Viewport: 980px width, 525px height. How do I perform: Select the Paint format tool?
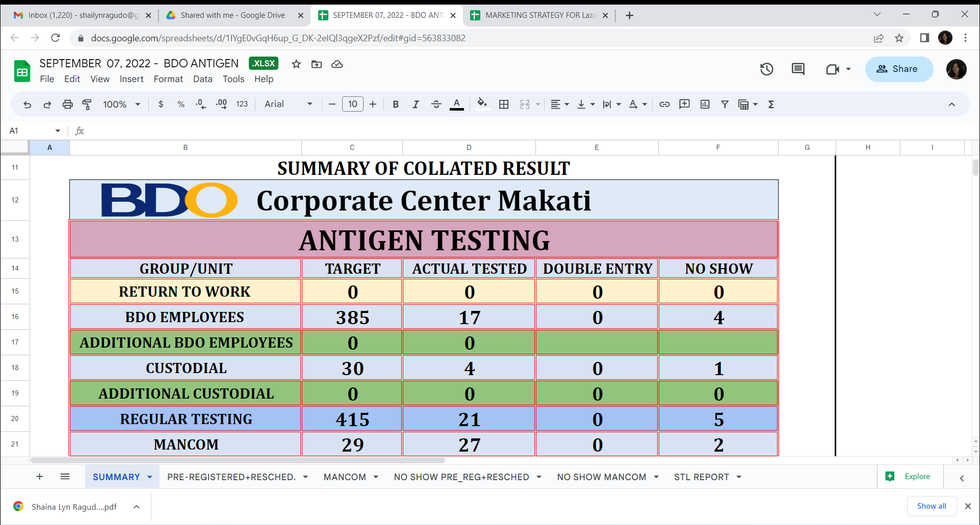87,104
